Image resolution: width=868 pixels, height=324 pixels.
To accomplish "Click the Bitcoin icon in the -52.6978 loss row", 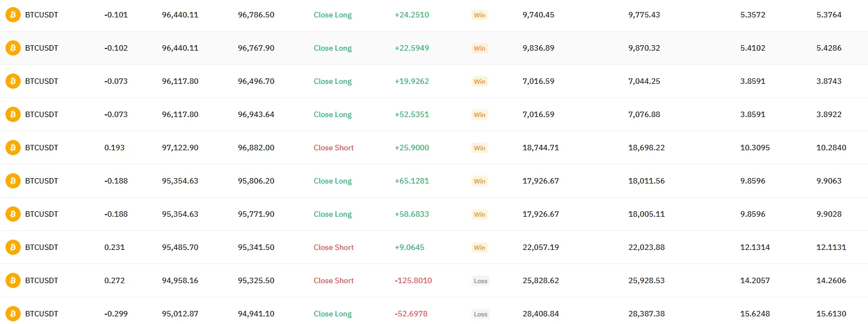I will (13, 314).
